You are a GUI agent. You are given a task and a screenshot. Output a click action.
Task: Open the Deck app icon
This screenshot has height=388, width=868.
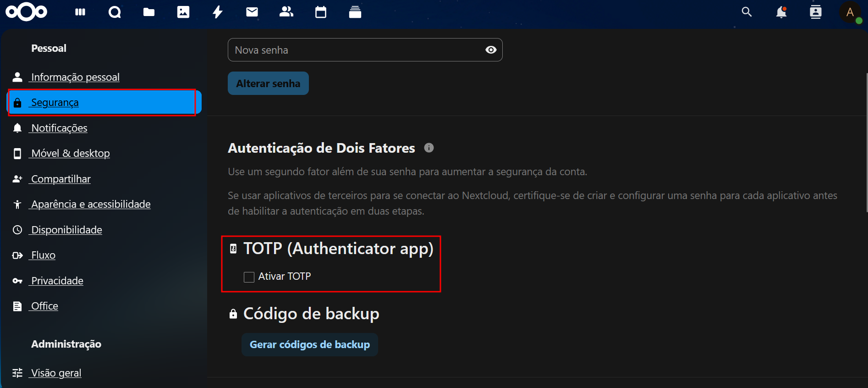pos(355,12)
